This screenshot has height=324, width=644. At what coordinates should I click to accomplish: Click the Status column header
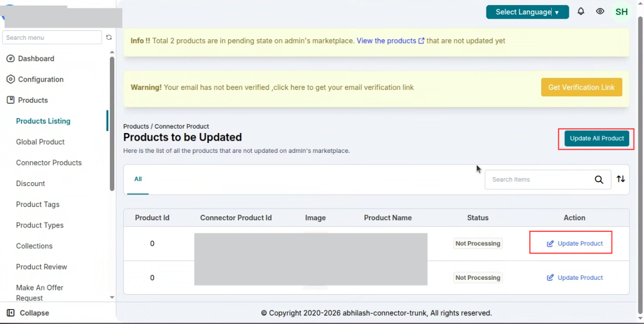(478, 217)
